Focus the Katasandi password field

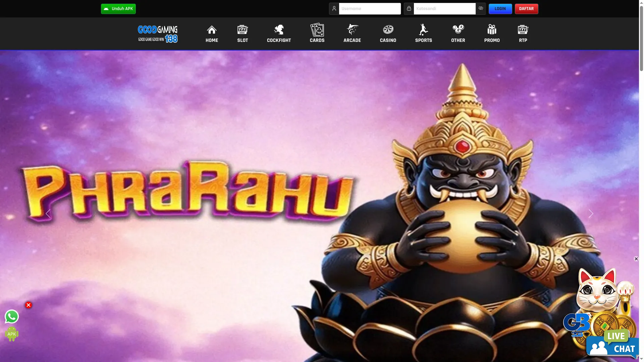(x=444, y=9)
